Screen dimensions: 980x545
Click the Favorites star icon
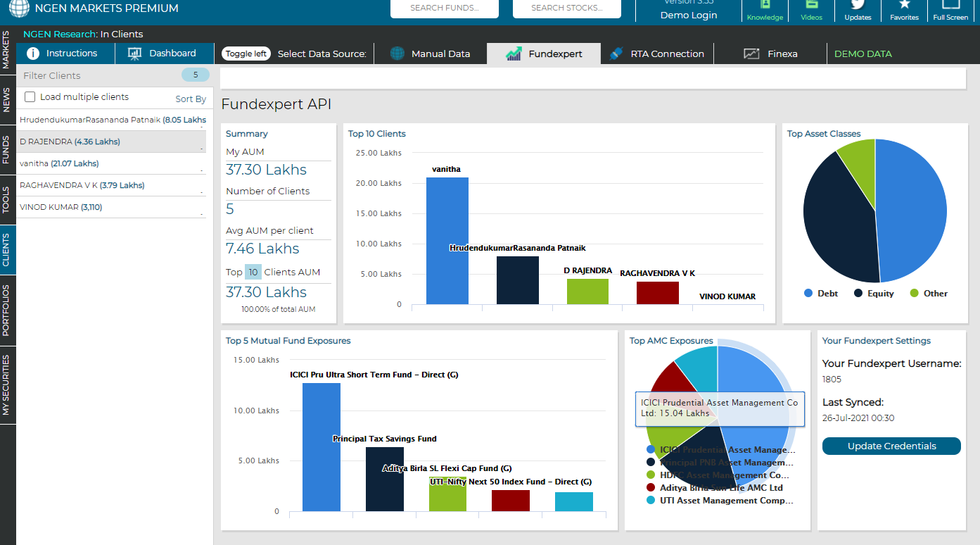[x=904, y=6]
